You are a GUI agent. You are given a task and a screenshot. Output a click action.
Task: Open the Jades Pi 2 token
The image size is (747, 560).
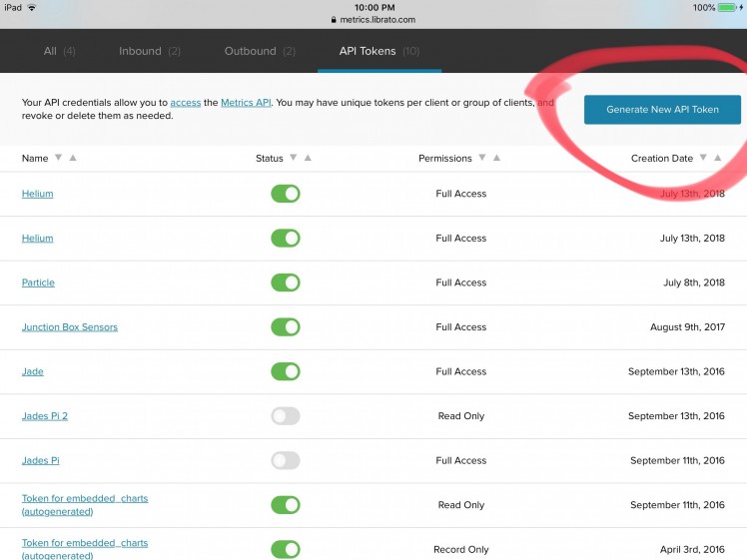(x=45, y=415)
